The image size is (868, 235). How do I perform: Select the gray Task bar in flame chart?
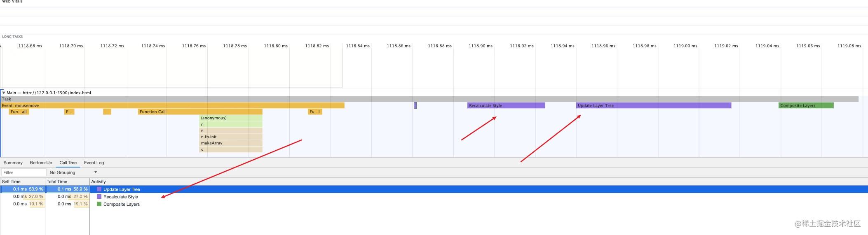[429, 99]
